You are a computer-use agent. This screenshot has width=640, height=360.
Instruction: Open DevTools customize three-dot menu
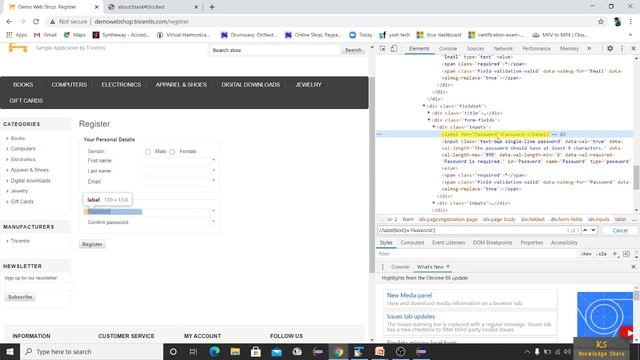click(x=622, y=49)
